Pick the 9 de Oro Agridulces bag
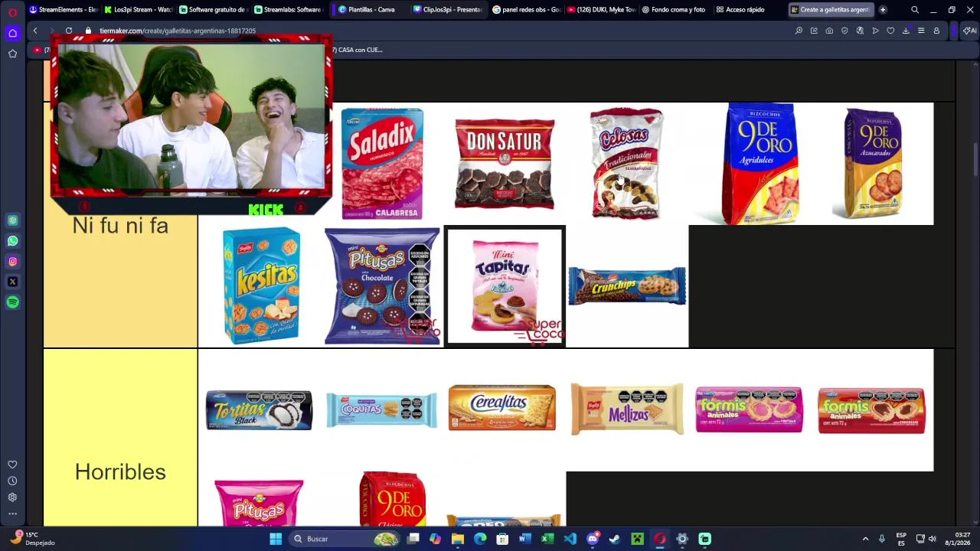The width and height of the screenshot is (980, 551). [760, 164]
